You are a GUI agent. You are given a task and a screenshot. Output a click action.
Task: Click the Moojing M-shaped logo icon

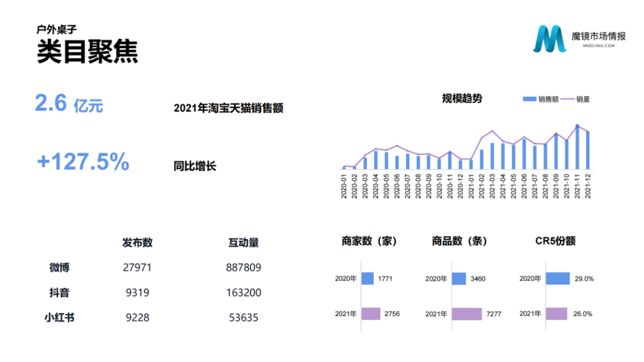click(x=550, y=39)
